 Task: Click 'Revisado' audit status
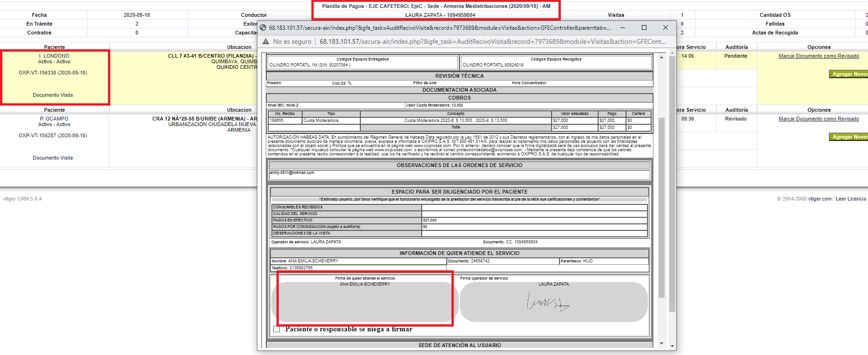pos(736,119)
